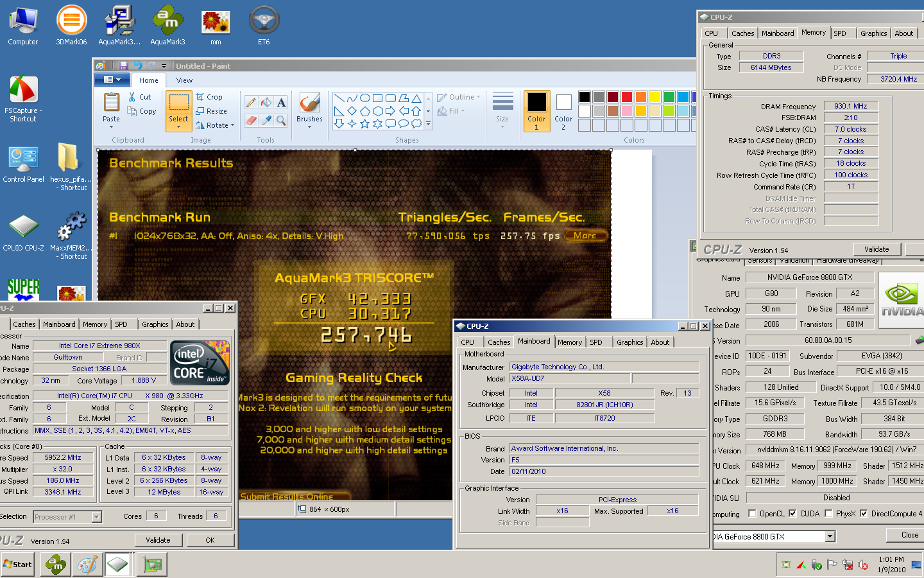Click the Undo arrow in Paint's title bar
This screenshot has height=578, width=924.
point(137,66)
